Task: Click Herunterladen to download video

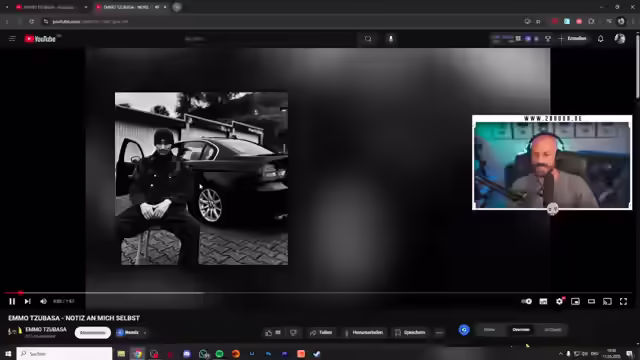Action: (364, 333)
